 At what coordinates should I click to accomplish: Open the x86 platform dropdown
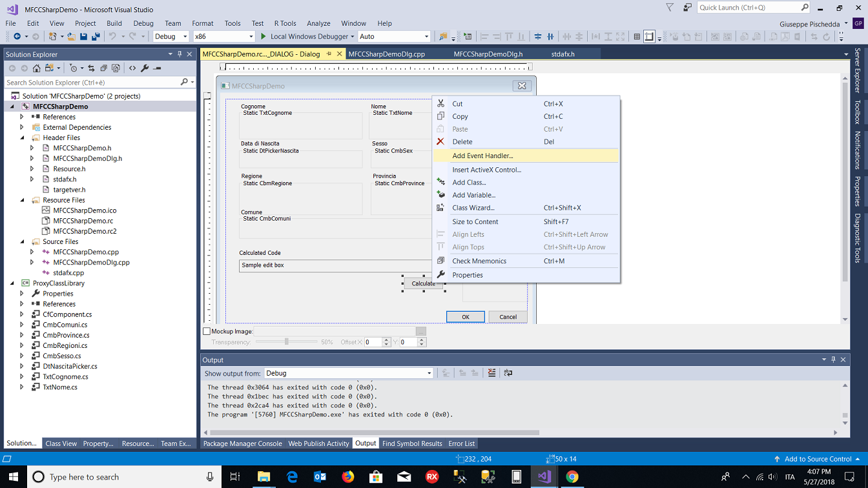[224, 37]
